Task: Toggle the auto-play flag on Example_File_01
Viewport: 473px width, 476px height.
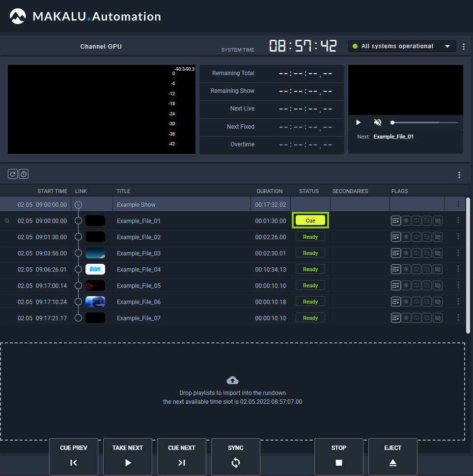Action: 395,221
